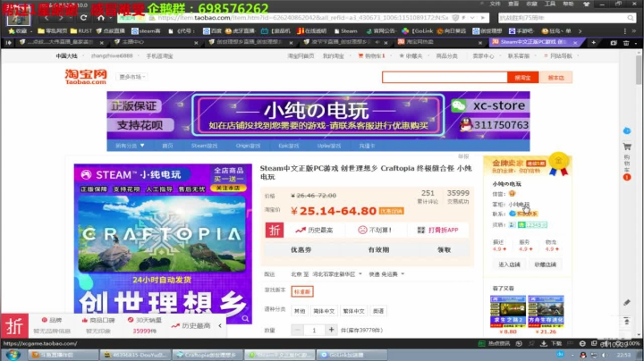This screenshot has width=644, height=361.
Task: Click the magnifier in the browser search box
Action: (630, 18)
